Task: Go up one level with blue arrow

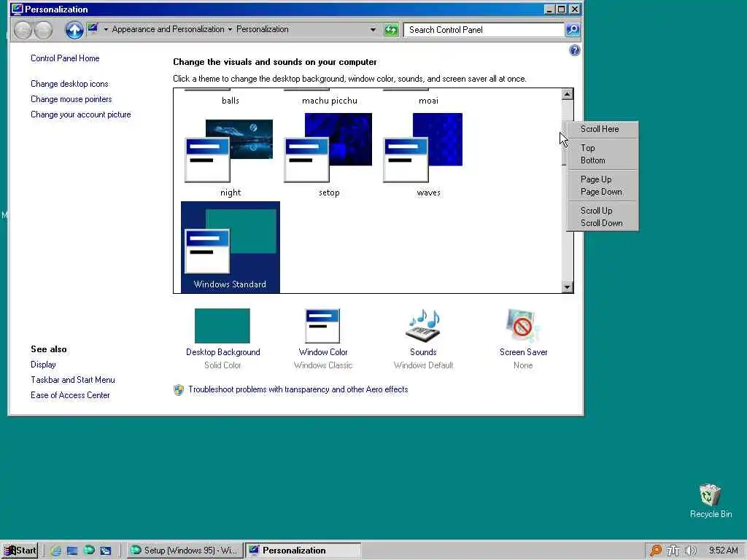Action: tap(74, 30)
